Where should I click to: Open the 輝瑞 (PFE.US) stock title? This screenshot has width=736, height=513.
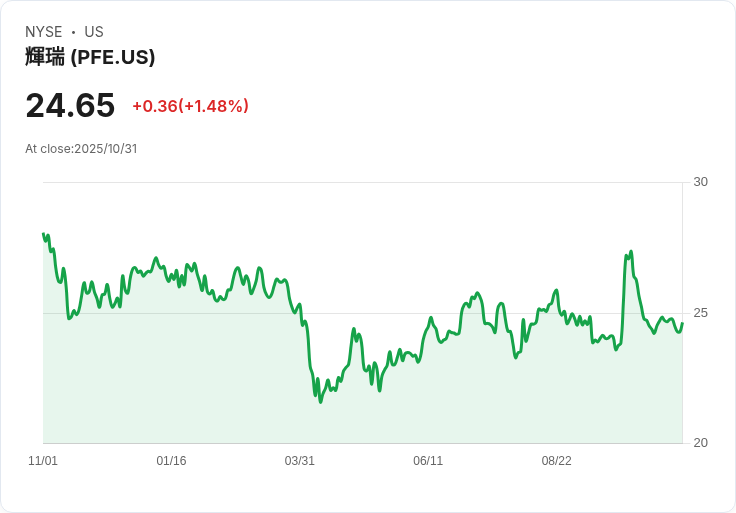[x=90, y=58]
